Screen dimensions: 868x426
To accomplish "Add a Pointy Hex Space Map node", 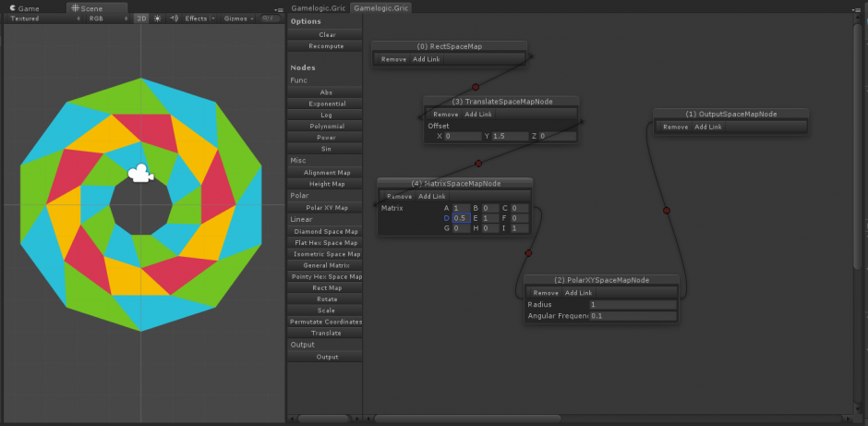I will click(x=325, y=276).
